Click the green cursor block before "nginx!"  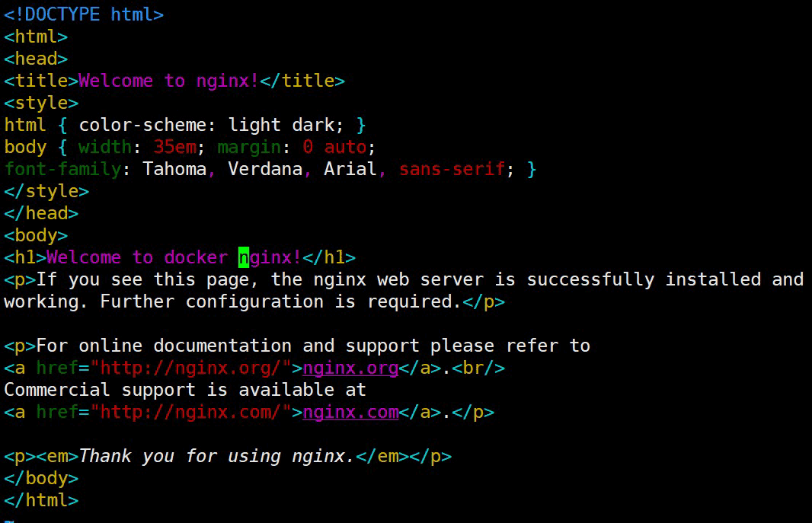[244, 257]
